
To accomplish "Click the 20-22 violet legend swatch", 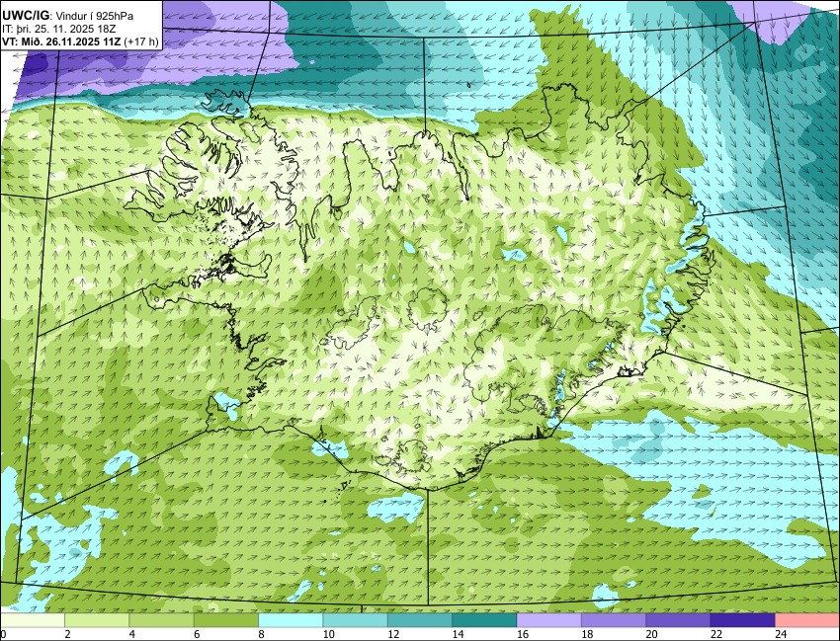I will [x=678, y=620].
